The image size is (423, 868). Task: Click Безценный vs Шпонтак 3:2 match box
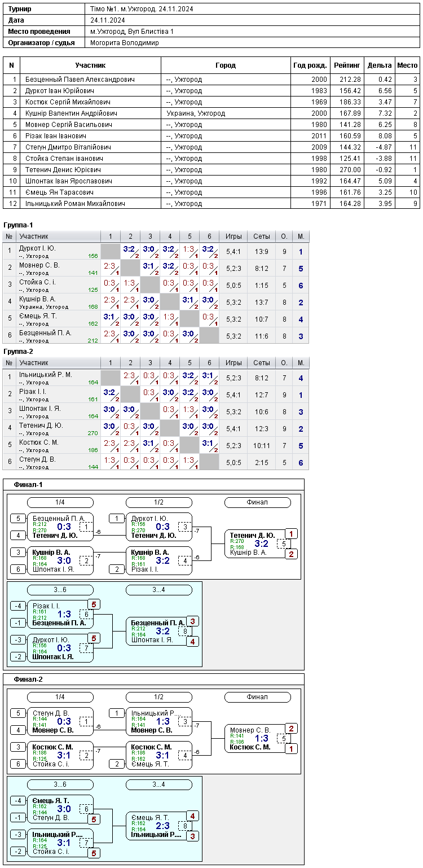(x=159, y=631)
